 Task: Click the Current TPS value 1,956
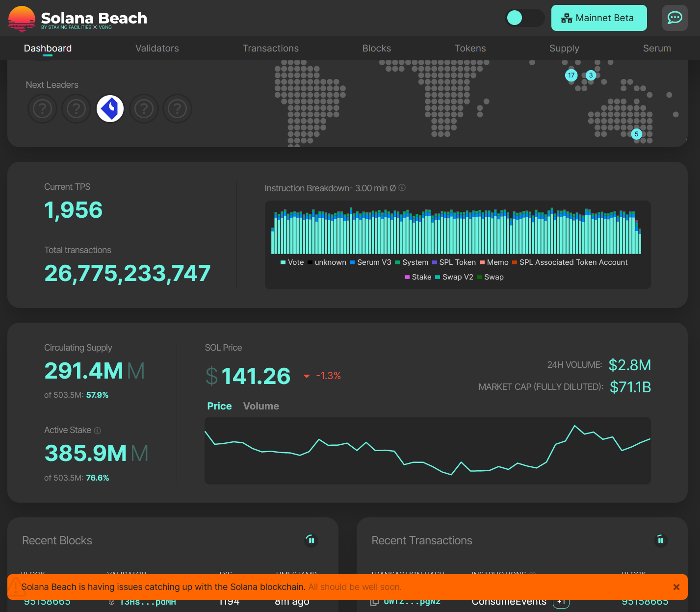(74, 210)
